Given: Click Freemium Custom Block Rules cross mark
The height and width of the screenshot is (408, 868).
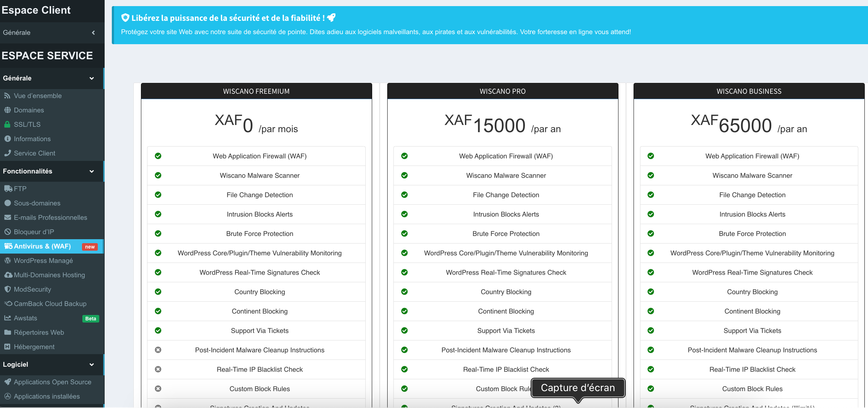Looking at the screenshot, I should point(158,389).
